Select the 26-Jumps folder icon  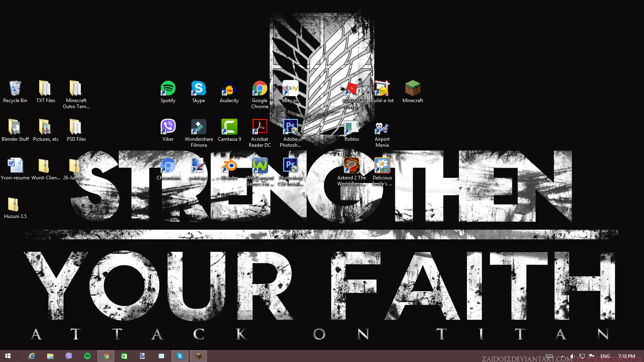[76, 169]
